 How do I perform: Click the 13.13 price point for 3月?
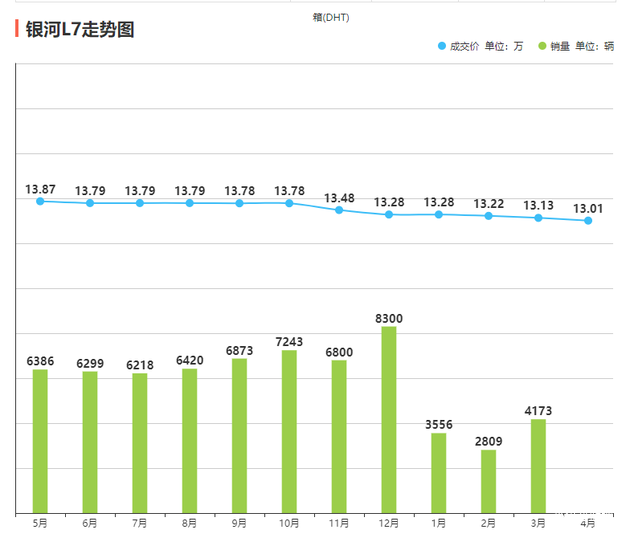coord(538,217)
